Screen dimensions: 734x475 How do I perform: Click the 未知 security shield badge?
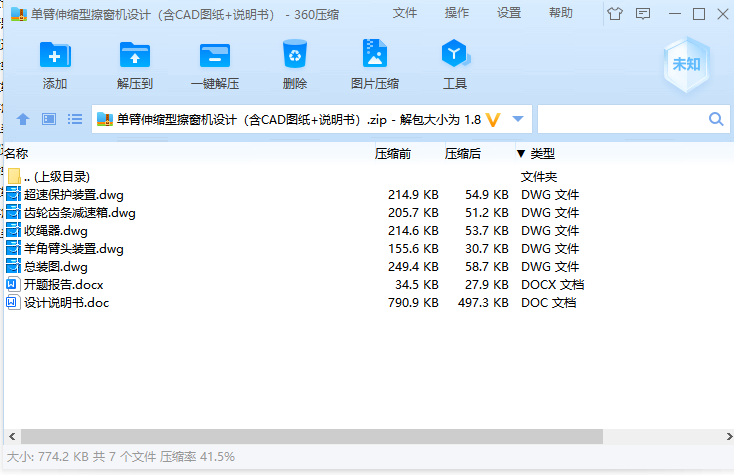click(x=686, y=64)
